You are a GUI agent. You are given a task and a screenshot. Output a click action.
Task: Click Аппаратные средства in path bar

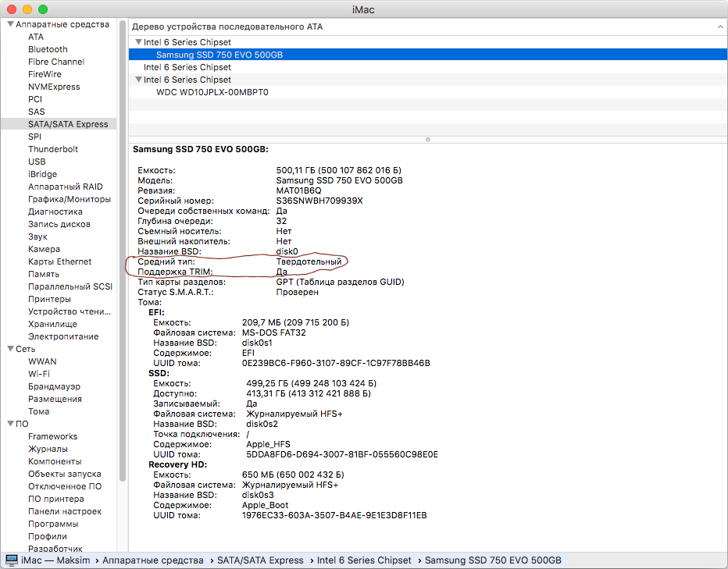(153, 560)
